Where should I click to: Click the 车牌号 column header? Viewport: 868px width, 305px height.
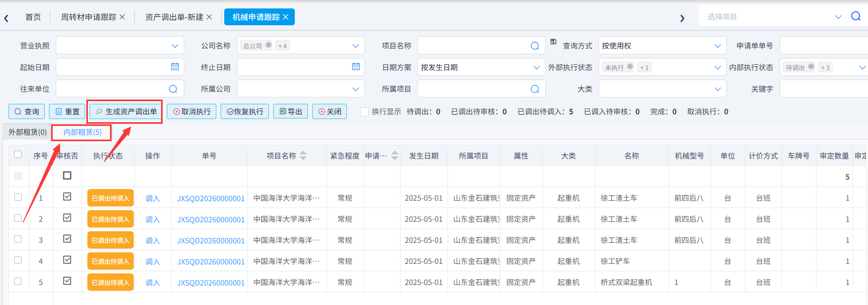point(799,155)
